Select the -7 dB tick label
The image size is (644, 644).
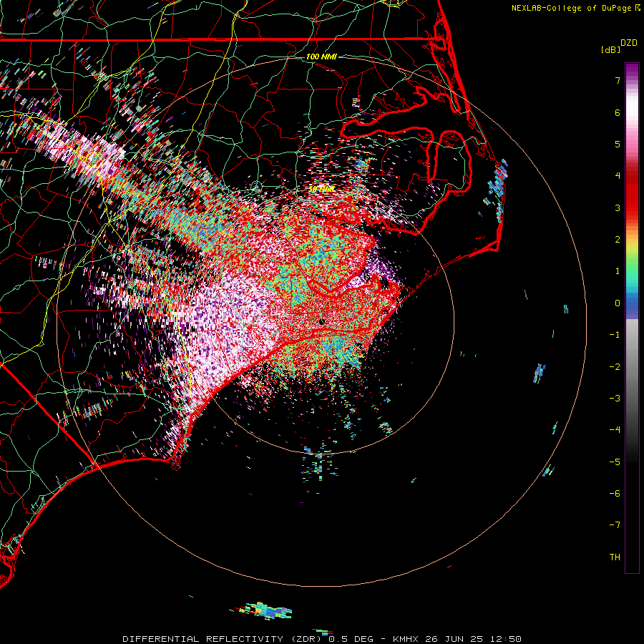coord(615,525)
